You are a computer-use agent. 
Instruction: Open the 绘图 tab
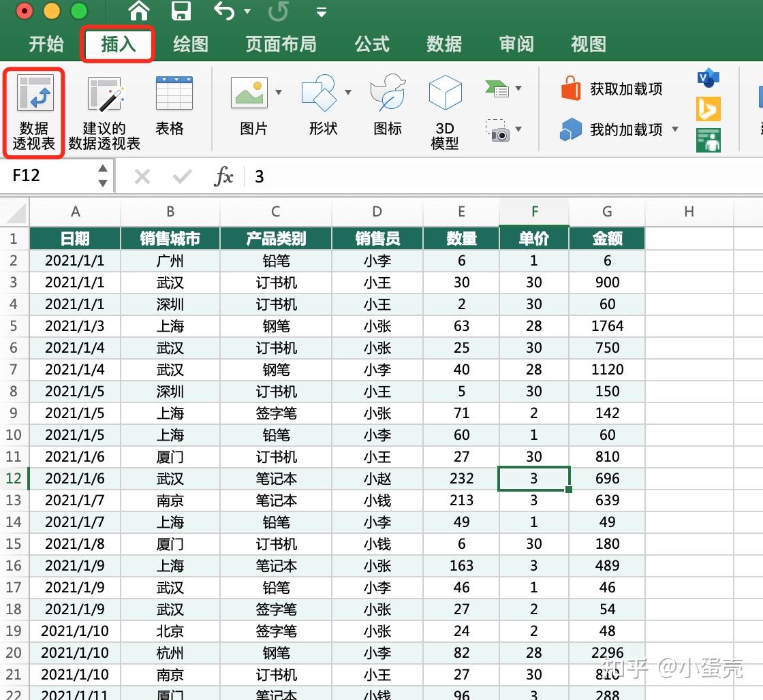point(191,44)
